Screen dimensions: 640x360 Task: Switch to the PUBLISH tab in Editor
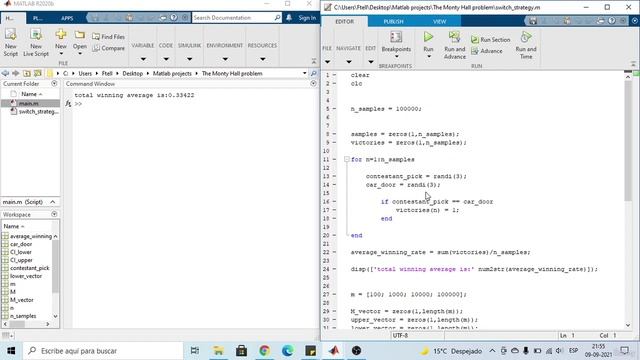[x=393, y=21]
